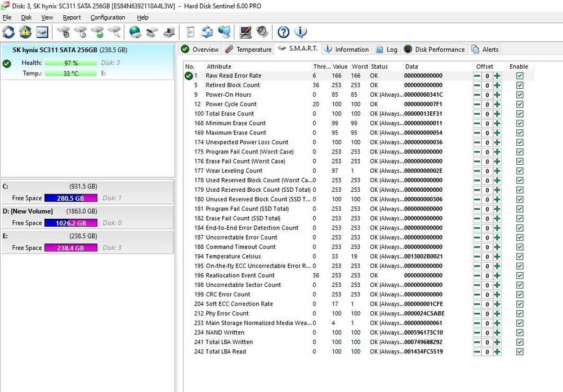Switch to the Overview tab
This screenshot has height=392, width=563.
pyautogui.click(x=200, y=49)
